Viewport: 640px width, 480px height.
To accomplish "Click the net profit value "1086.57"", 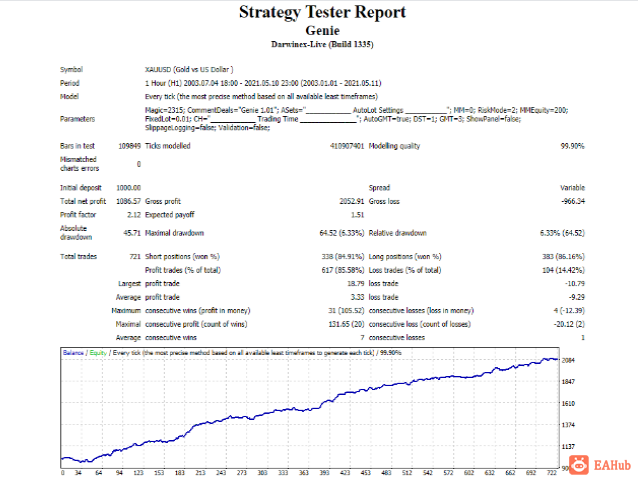I will point(129,202).
